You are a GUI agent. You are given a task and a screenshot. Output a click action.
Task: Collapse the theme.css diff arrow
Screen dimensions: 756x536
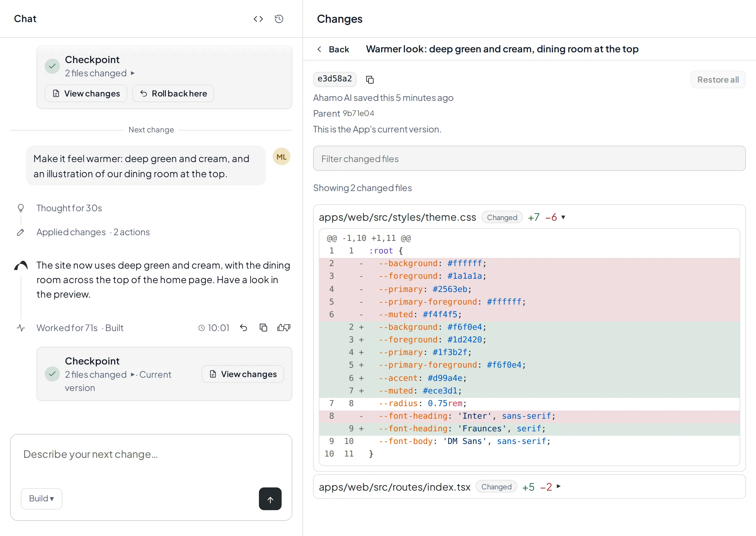(x=564, y=217)
